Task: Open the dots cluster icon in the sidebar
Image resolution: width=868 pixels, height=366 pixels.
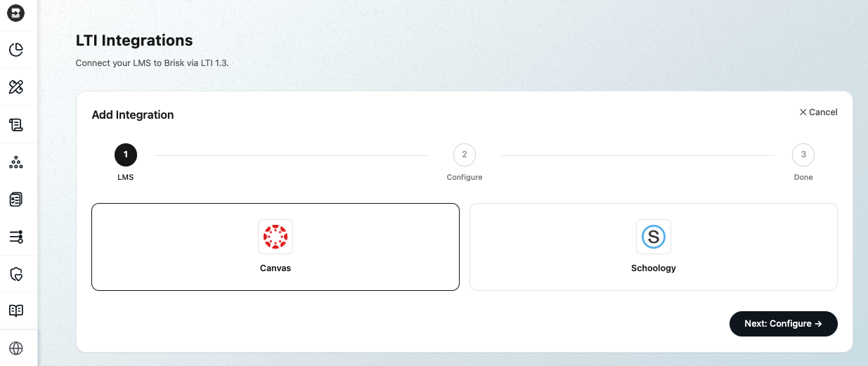Action: click(15, 162)
